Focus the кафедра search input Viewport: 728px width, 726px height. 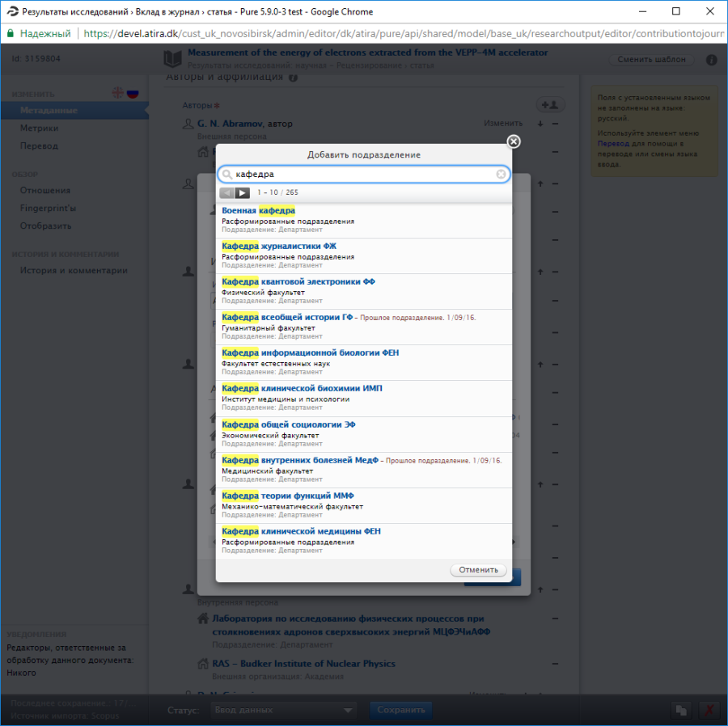click(364, 174)
